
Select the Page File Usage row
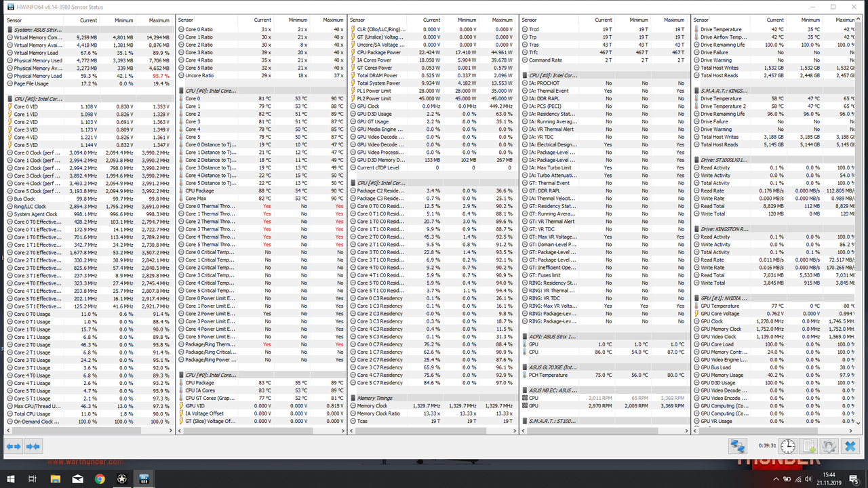coord(89,83)
